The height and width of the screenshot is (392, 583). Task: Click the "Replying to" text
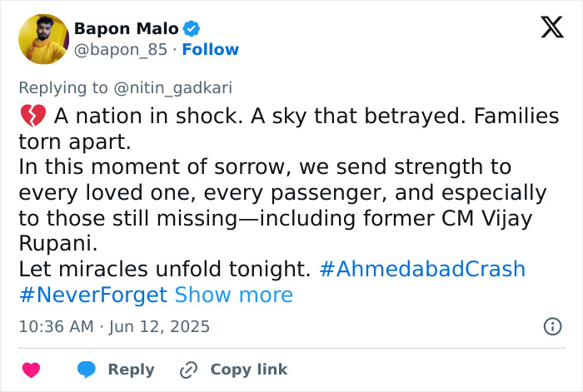65,87
